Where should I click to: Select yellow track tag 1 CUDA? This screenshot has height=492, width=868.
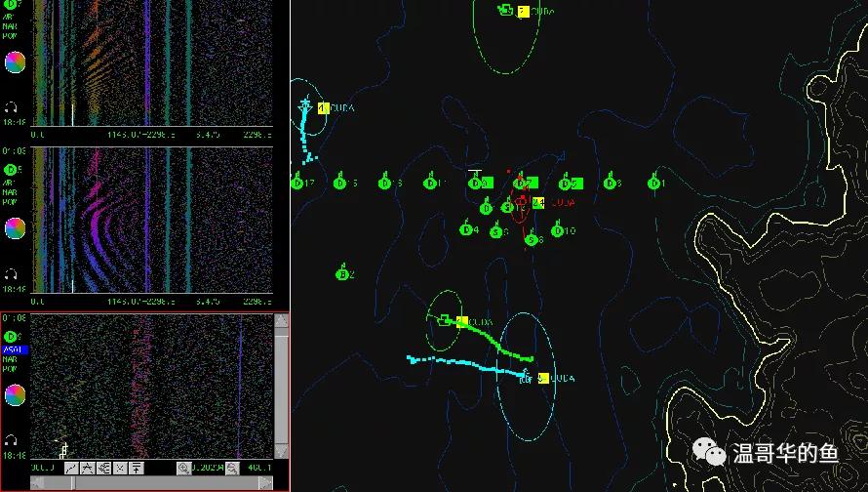[323, 108]
